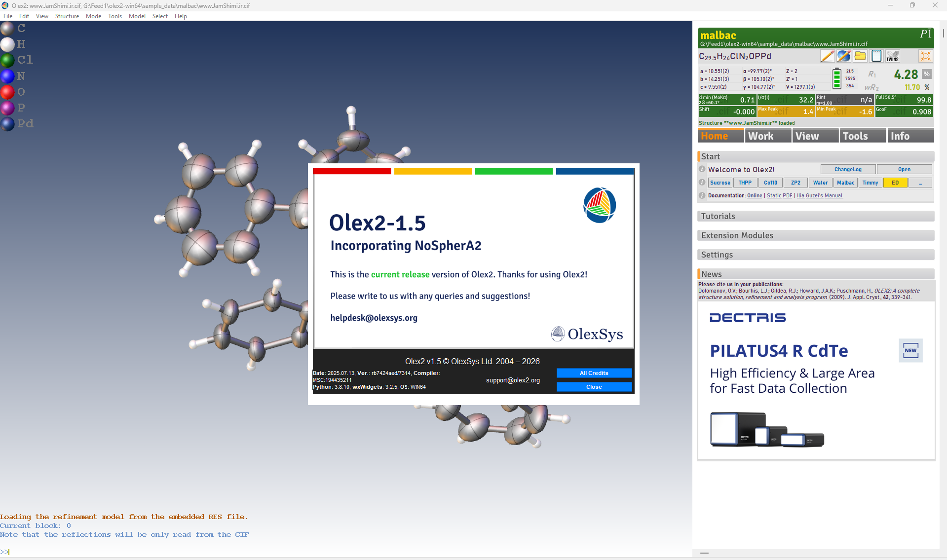Image resolution: width=947 pixels, height=560 pixels.
Task: Open the Online documentation link
Action: [755, 196]
